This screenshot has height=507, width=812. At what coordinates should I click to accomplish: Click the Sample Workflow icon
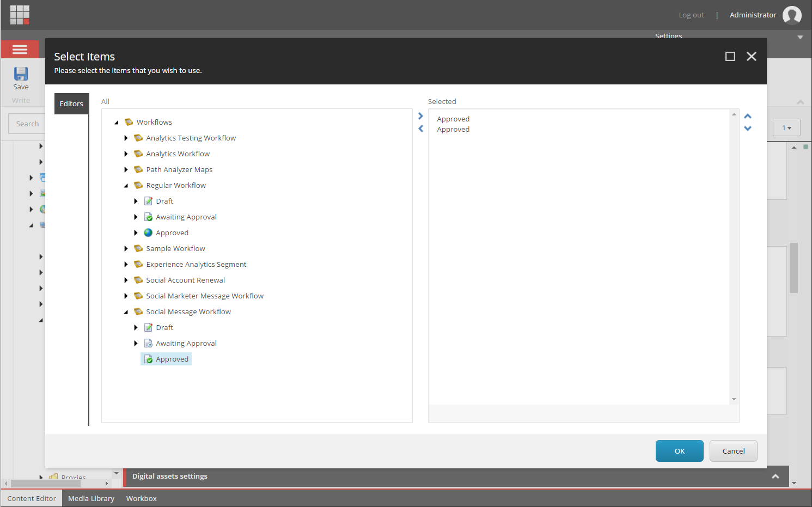point(138,248)
